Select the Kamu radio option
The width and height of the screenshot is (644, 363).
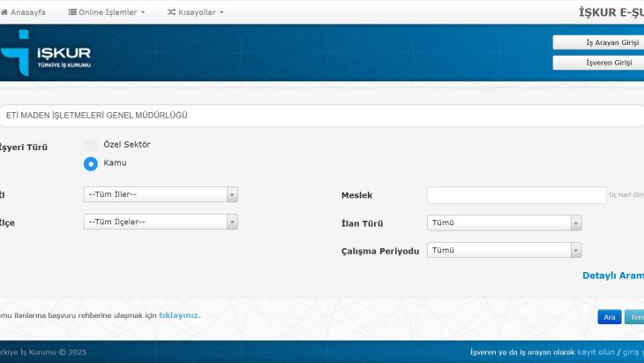[91, 163]
